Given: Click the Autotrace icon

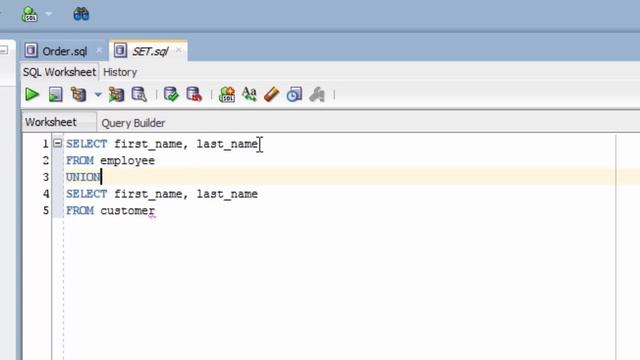Looking at the screenshot, I should pos(116,95).
